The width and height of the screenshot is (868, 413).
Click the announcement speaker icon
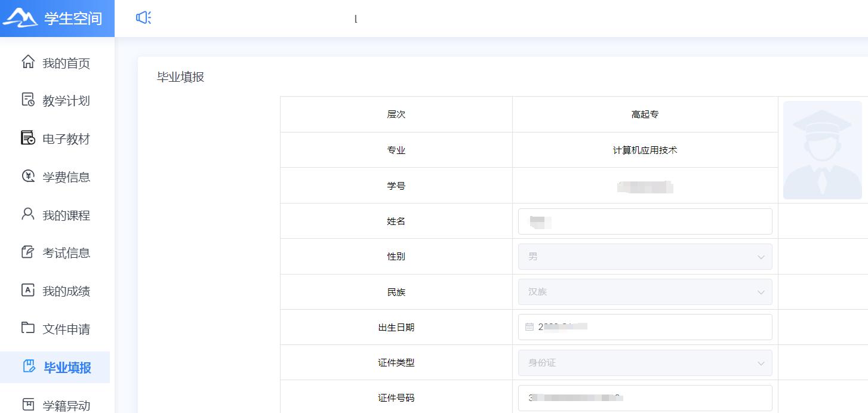pyautogui.click(x=143, y=18)
